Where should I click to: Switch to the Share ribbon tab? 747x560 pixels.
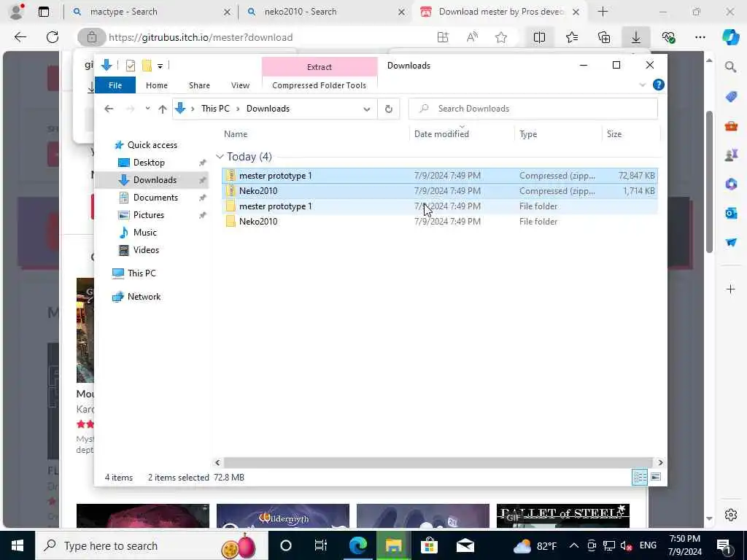(199, 85)
